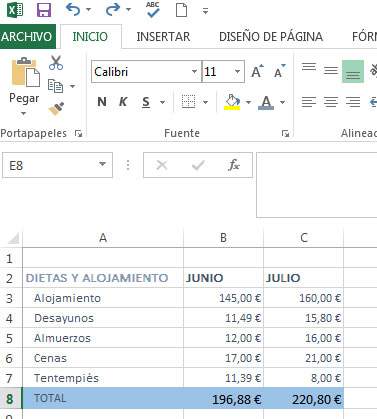Select the format painter brush
Viewport: 377px width, 419px height.
tap(56, 109)
